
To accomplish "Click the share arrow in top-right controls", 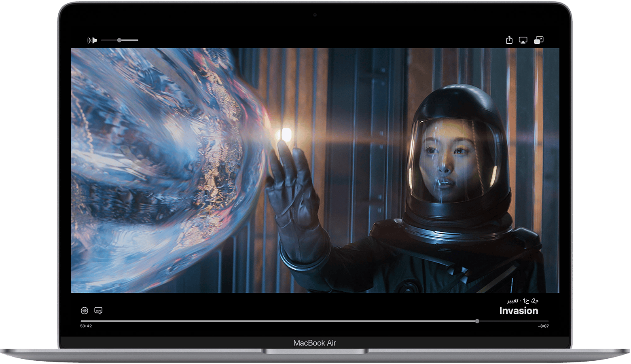I will point(509,40).
